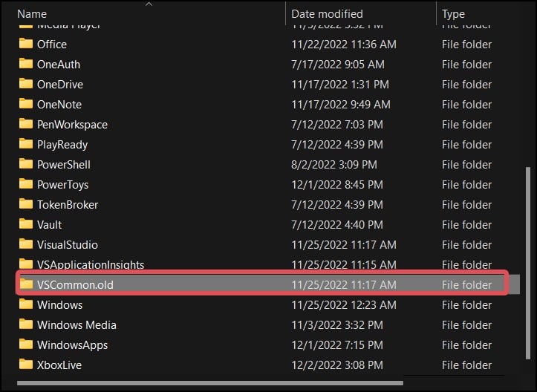Select the folder name WindowsApps
The image size is (537, 392).
point(72,345)
